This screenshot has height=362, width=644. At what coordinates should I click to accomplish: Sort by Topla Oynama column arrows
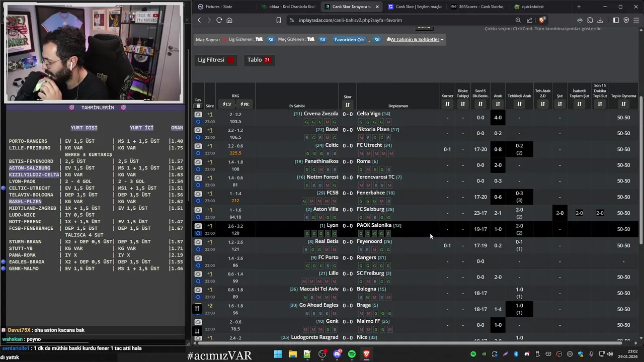point(623,104)
